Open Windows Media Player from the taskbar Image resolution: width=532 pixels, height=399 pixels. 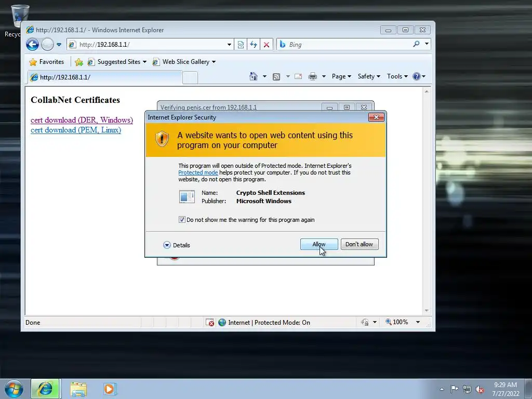[x=110, y=389]
